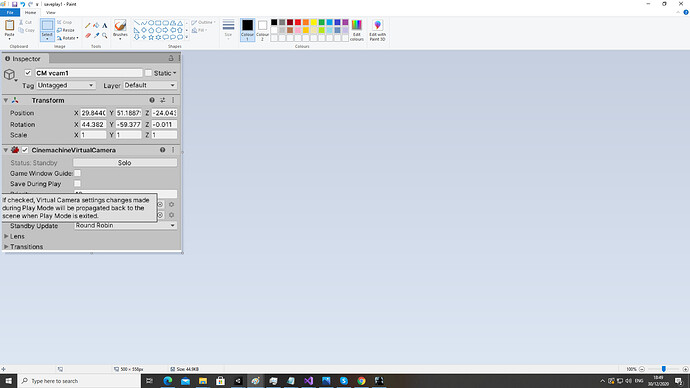Screen dimensions: 690x388
Task: Open Edit with Paint 3D
Action: pos(378,30)
